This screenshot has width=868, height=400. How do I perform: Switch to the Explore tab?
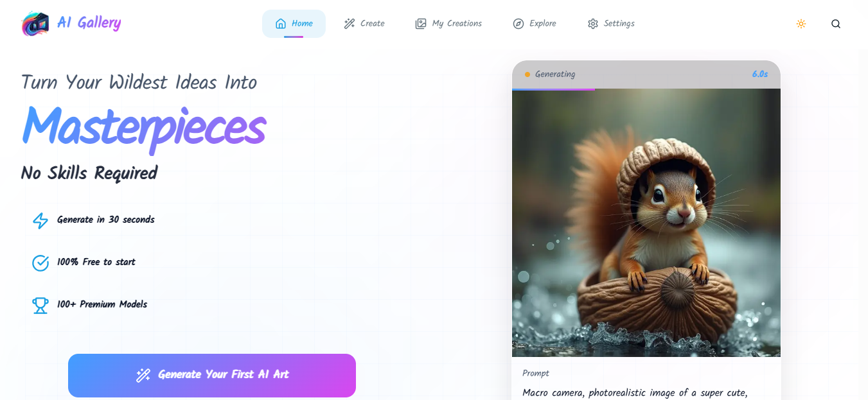[x=535, y=24]
